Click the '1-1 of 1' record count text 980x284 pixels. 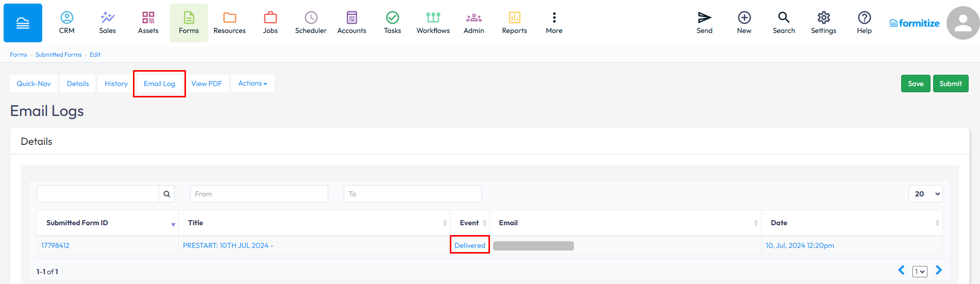pos(47,272)
